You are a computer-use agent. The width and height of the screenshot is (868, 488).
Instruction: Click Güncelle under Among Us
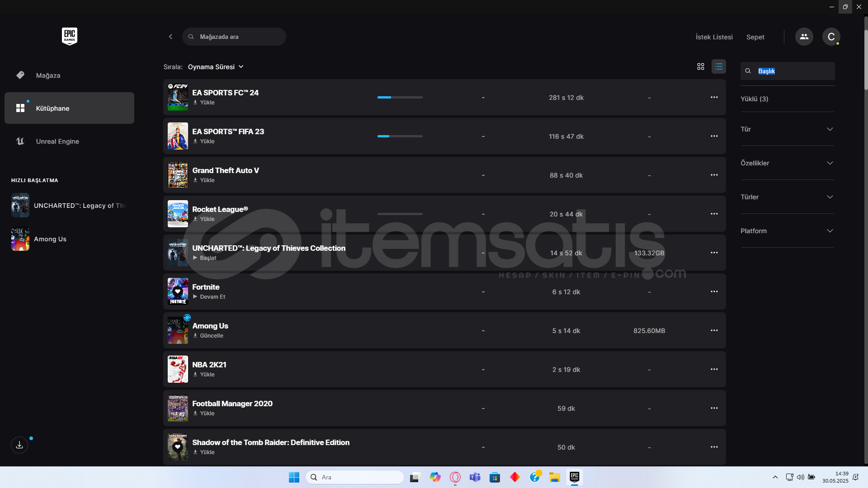pyautogui.click(x=208, y=336)
